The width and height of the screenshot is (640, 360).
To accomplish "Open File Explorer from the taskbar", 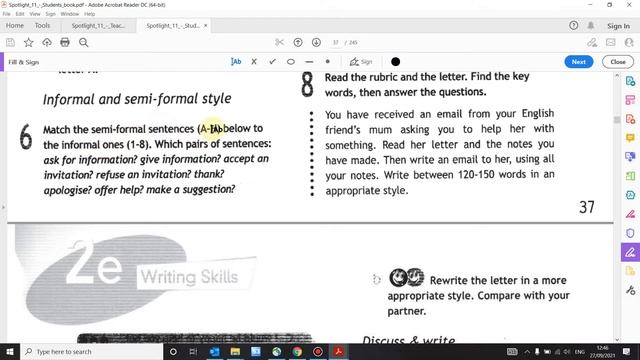I will [x=235, y=351].
